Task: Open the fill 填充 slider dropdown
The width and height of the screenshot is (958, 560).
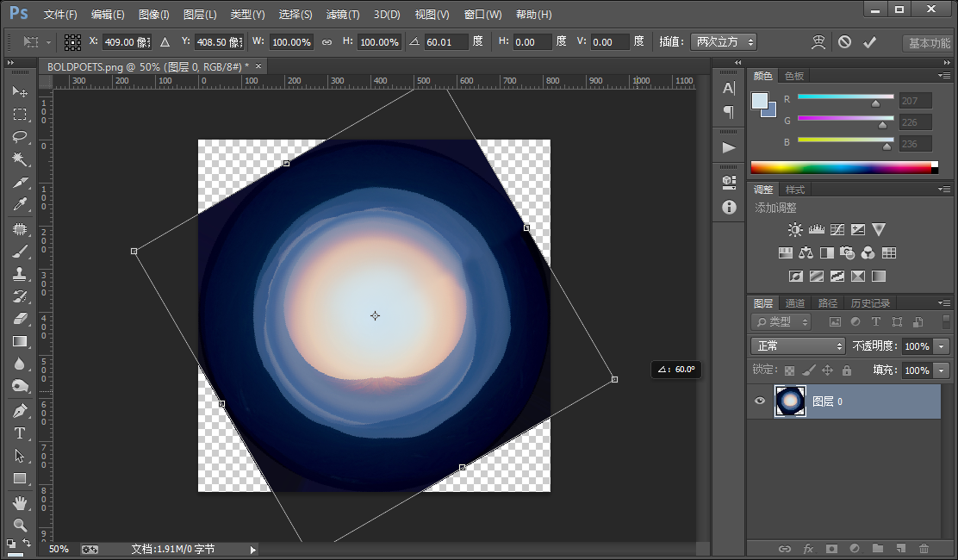Action: 942,370
